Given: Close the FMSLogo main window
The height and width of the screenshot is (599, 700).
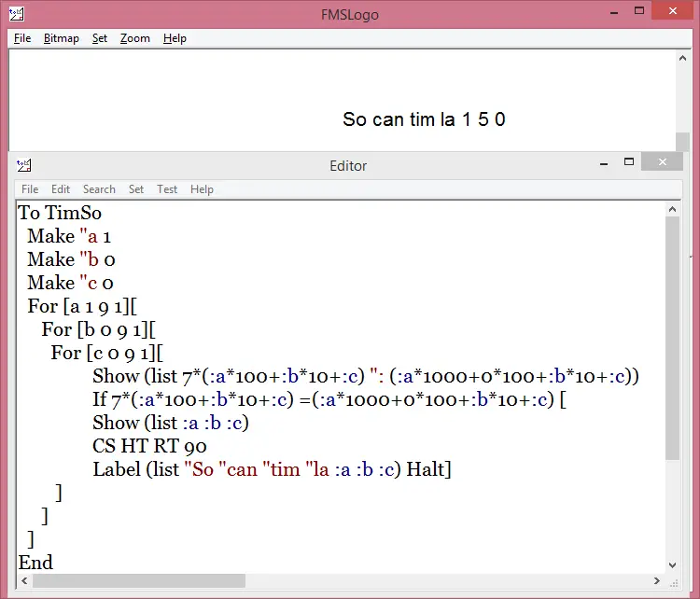Looking at the screenshot, I should click(670, 13).
